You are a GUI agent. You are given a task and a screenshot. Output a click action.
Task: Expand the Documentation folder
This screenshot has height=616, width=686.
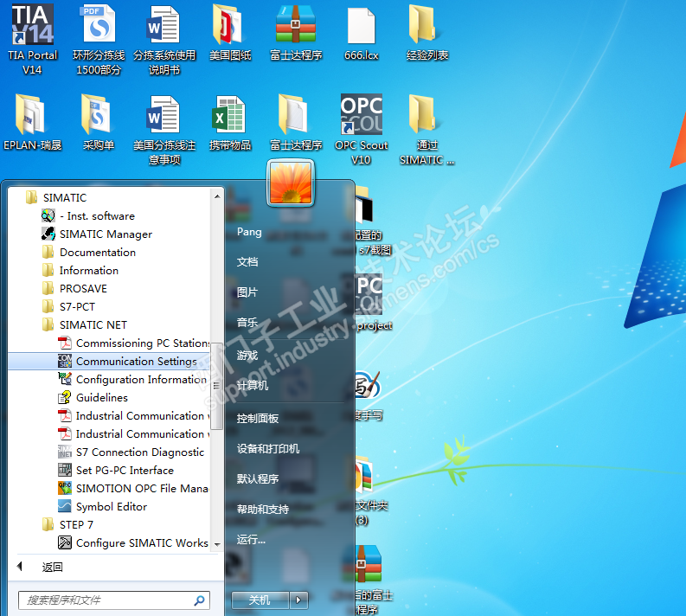[89, 253]
